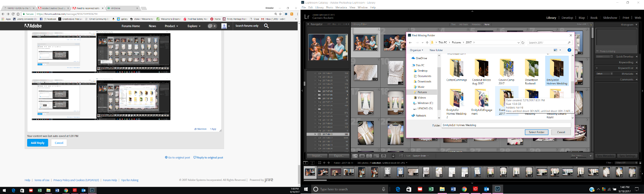Go forward using Lightroom filmstrip right arrow
This screenshot has width=644, height=194.
pos(329,163)
